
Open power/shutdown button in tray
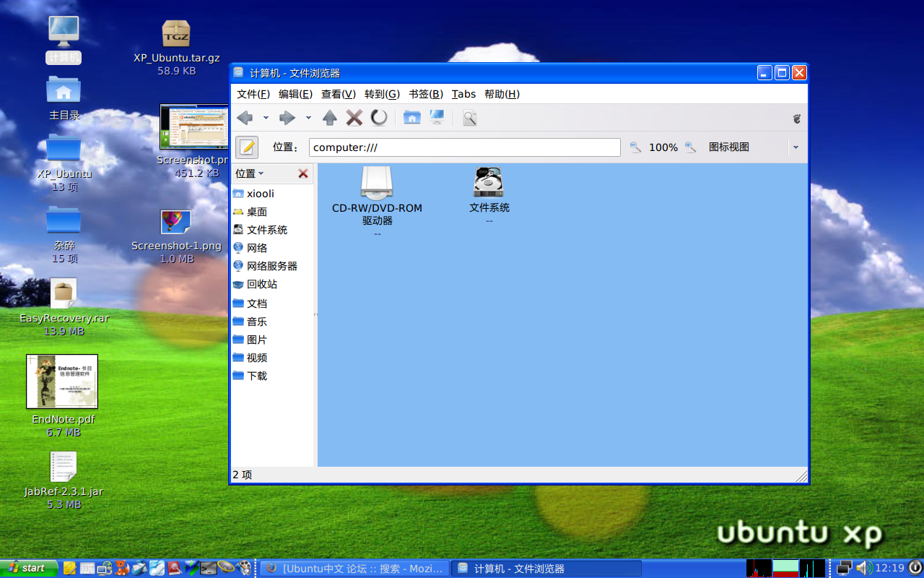[915, 568]
